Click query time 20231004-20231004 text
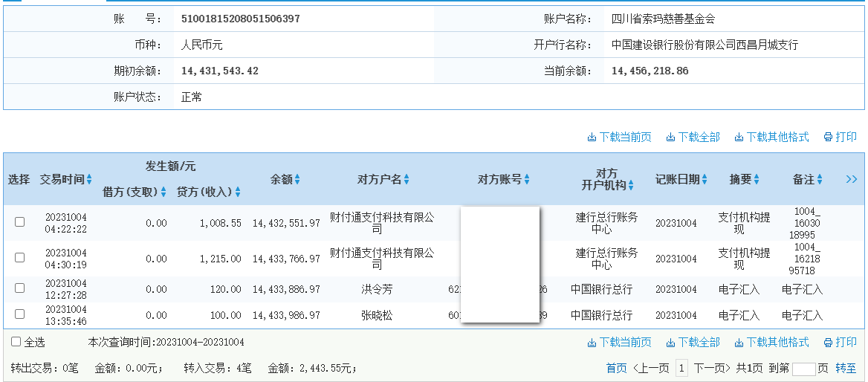Screen dimensions: 868x382 point(200,342)
